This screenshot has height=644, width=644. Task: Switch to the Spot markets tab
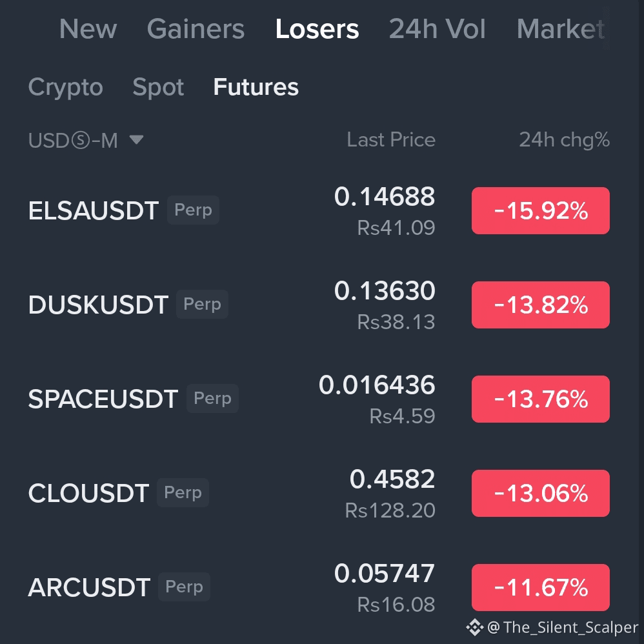pos(158,87)
